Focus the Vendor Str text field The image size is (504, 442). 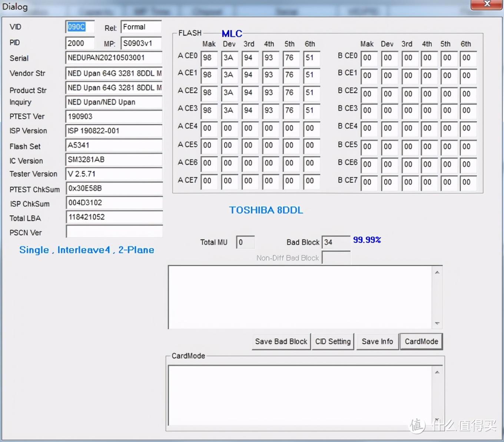(113, 73)
